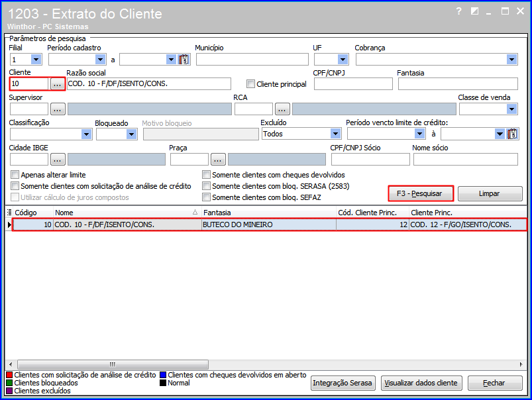Expand the UF dropdown
532x400 pixels.
pyautogui.click(x=343, y=60)
